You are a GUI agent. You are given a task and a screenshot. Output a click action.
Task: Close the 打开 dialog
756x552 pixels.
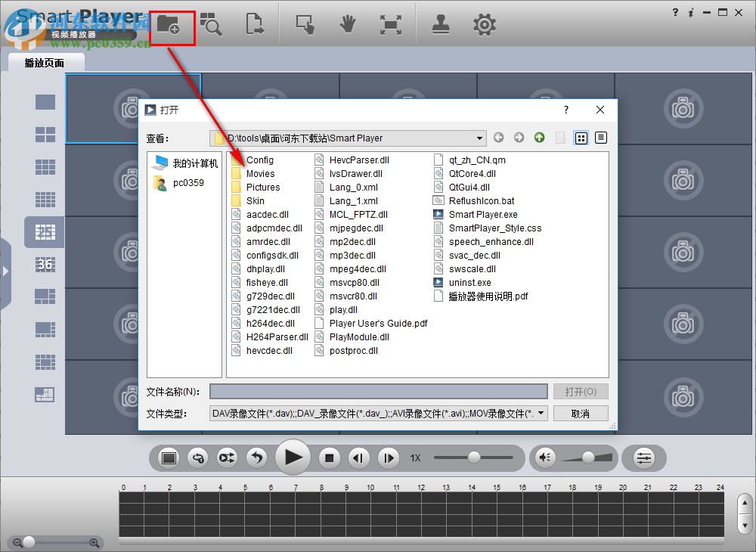(600, 110)
